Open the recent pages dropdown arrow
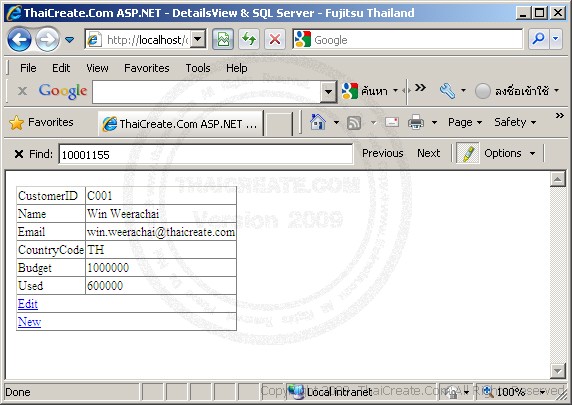This screenshot has width=572, height=405. pyautogui.click(x=69, y=39)
